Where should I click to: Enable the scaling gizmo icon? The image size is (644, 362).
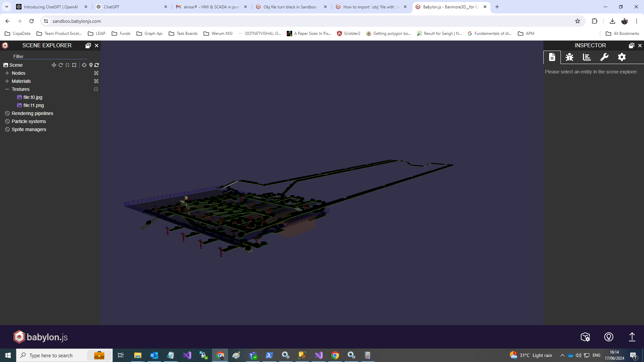point(67,65)
